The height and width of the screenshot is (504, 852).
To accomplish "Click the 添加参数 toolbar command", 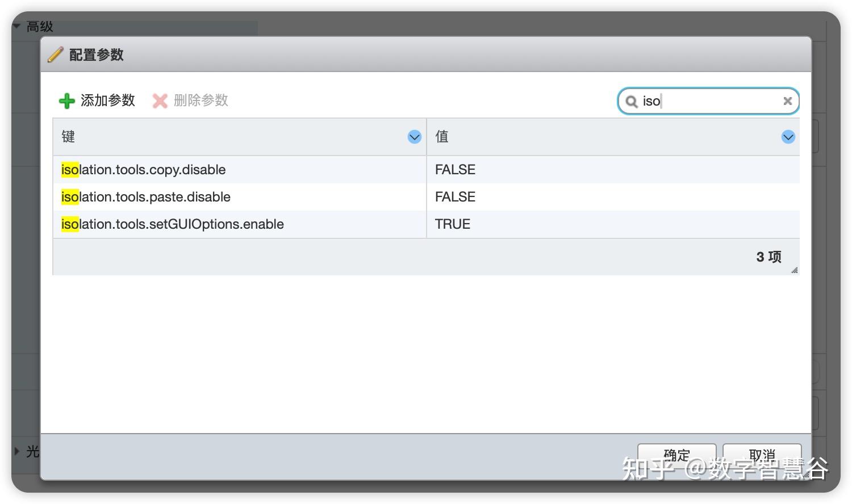I will tap(107, 100).
